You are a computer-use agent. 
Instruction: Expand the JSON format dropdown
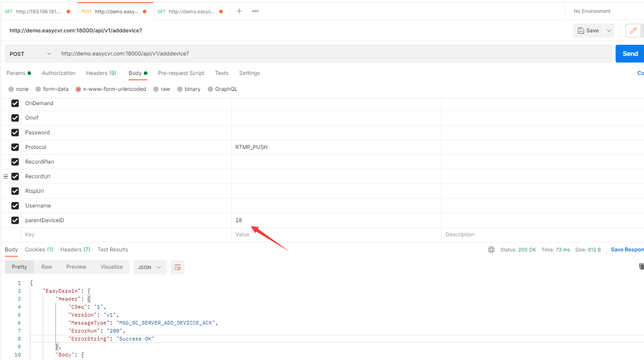(x=150, y=267)
